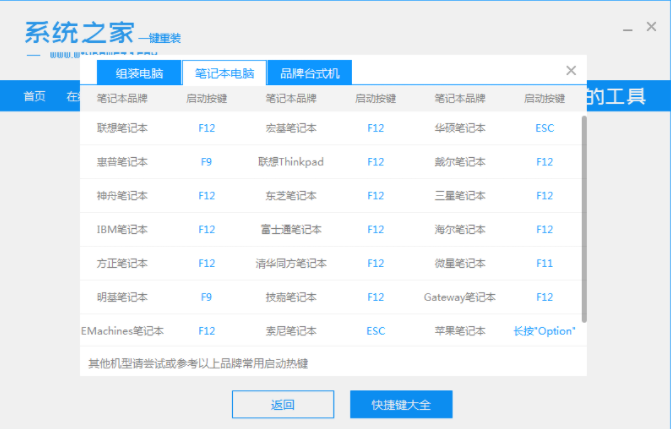Viewport: 671px width, 429px height.
Task: Select 惠普笔记本 F9 hotkey value
Action: [206, 161]
